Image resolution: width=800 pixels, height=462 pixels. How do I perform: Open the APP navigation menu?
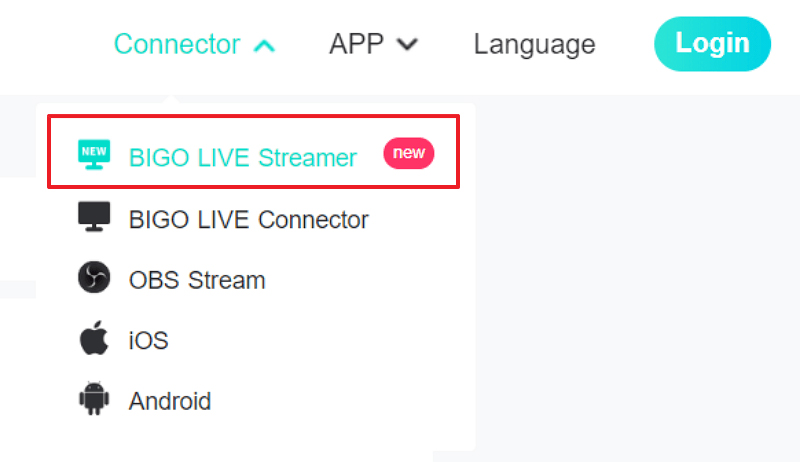pos(373,44)
